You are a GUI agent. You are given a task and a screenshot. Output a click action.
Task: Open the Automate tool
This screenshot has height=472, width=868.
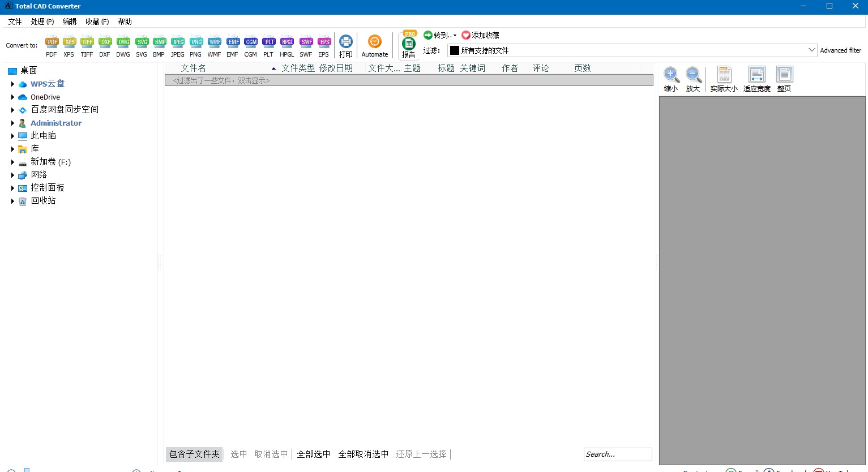375,46
